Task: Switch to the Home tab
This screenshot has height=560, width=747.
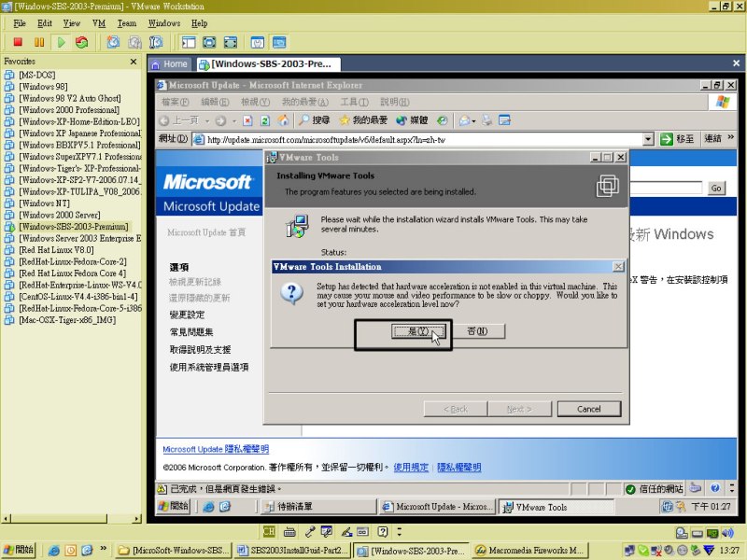Action: pos(170,64)
